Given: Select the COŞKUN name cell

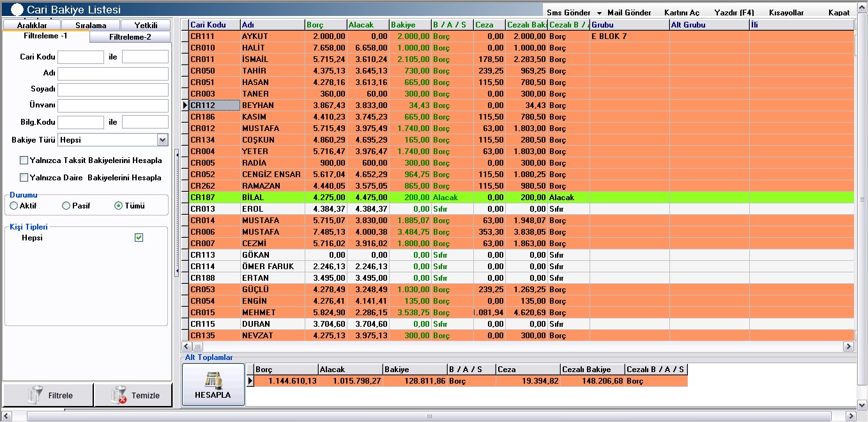Looking at the screenshot, I should [x=273, y=140].
